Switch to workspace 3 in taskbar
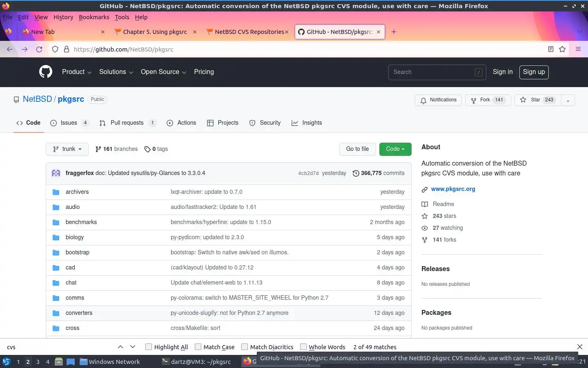 tap(38, 361)
